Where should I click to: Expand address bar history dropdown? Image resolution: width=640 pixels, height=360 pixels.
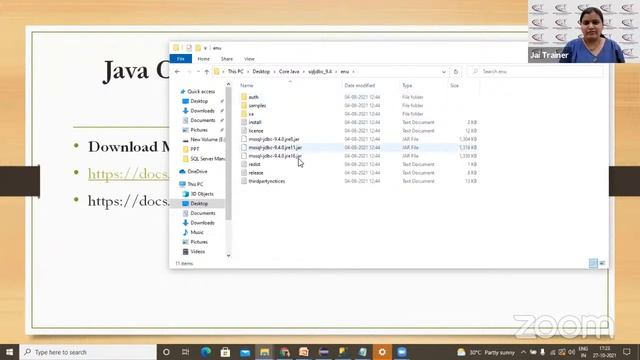click(x=444, y=72)
